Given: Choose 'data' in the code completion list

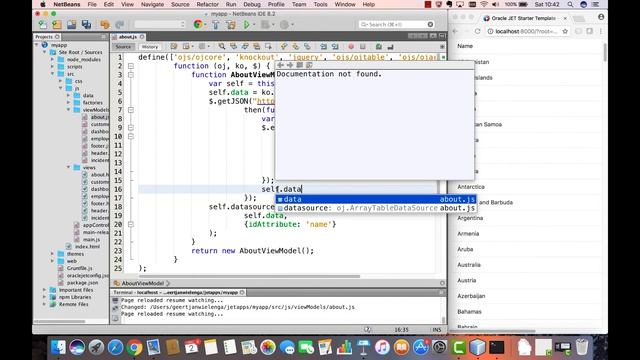Looking at the screenshot, I should pos(376,199).
